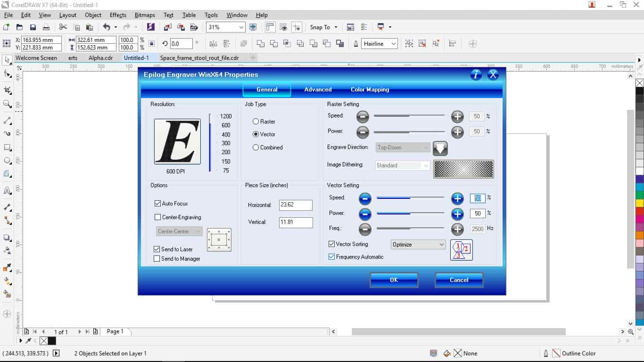Select the Vector job type
This screenshot has width=644, height=362.
coord(264,134)
